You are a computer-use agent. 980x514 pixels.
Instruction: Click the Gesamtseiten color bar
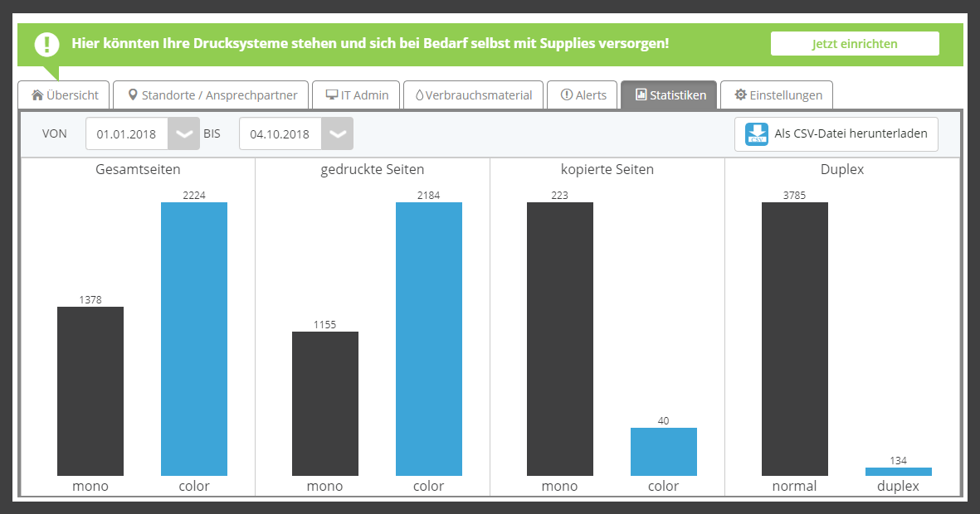194,339
